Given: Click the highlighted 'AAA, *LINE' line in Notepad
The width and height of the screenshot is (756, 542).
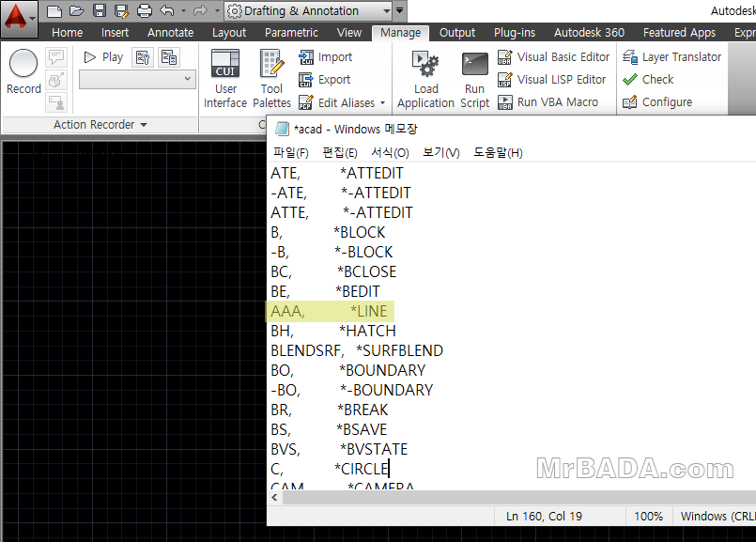Looking at the screenshot, I should point(330,312).
